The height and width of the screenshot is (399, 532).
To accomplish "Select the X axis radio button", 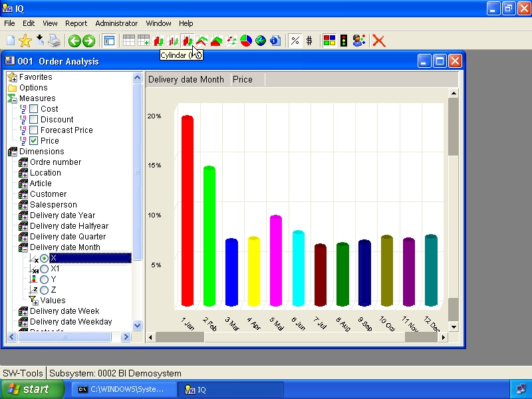I will 44,258.
